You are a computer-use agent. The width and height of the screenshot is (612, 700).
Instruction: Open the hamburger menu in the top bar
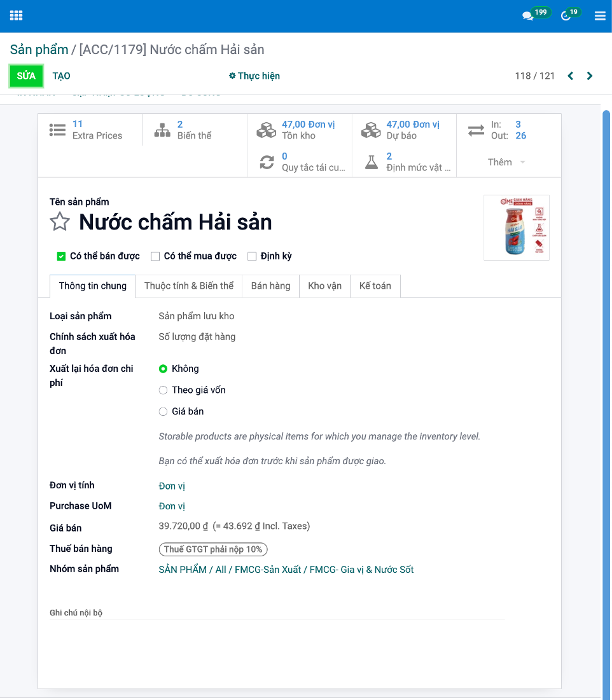pos(600,16)
